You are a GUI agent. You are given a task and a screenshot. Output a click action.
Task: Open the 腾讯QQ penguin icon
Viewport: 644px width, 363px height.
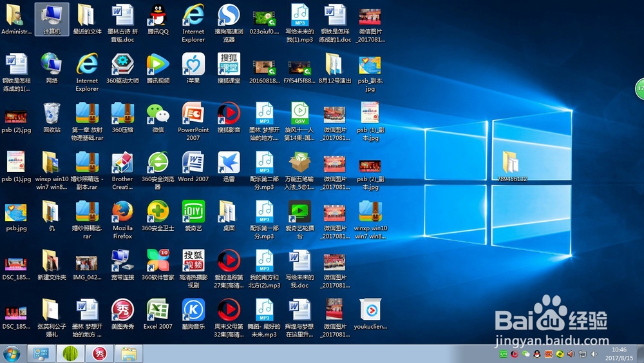158,19
